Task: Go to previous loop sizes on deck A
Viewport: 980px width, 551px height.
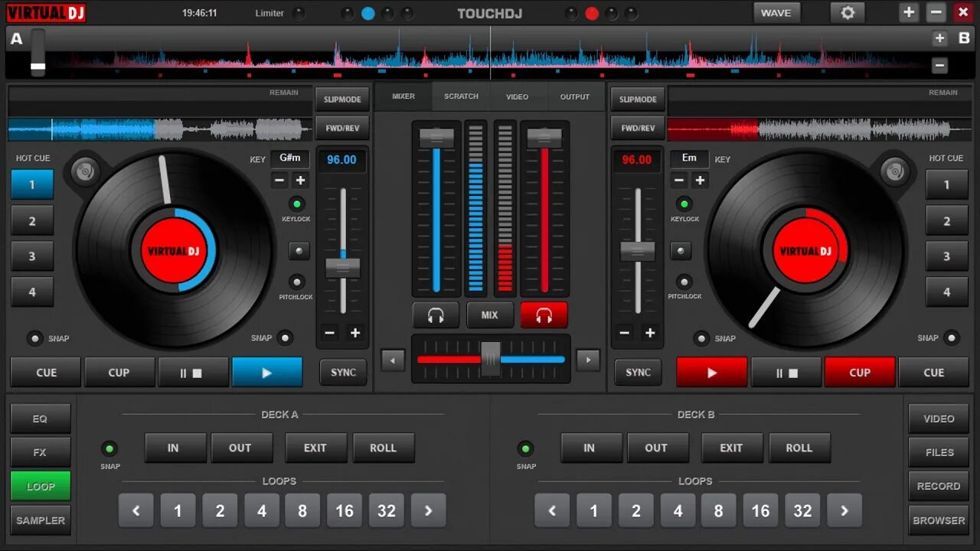Action: (136, 510)
